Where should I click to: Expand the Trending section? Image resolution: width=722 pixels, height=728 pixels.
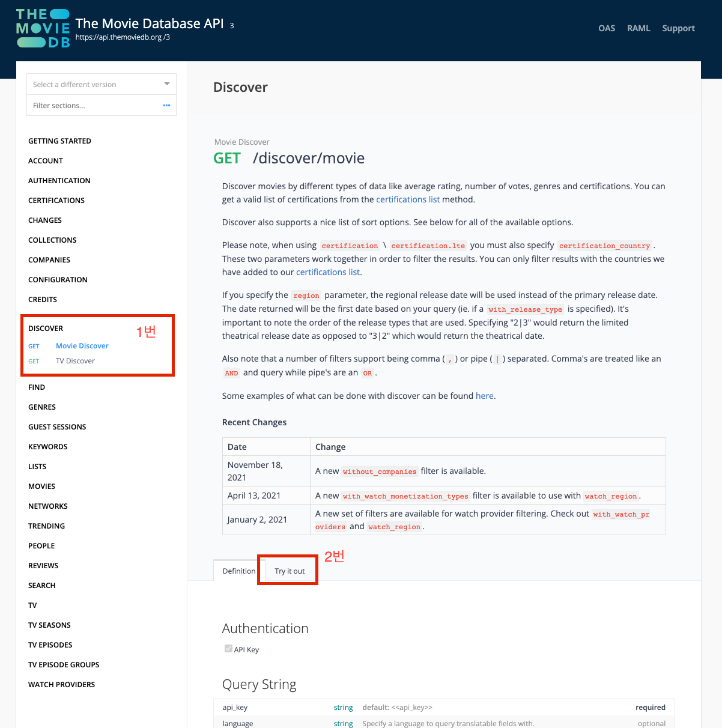pyautogui.click(x=46, y=526)
